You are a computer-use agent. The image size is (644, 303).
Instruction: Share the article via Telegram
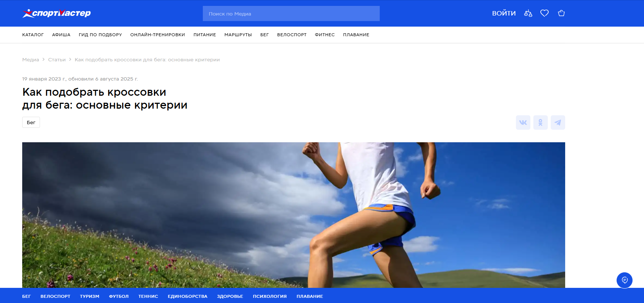558,123
